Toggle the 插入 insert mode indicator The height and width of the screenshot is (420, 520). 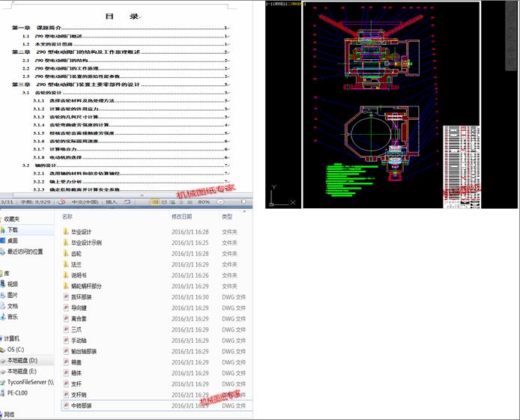pos(112,201)
